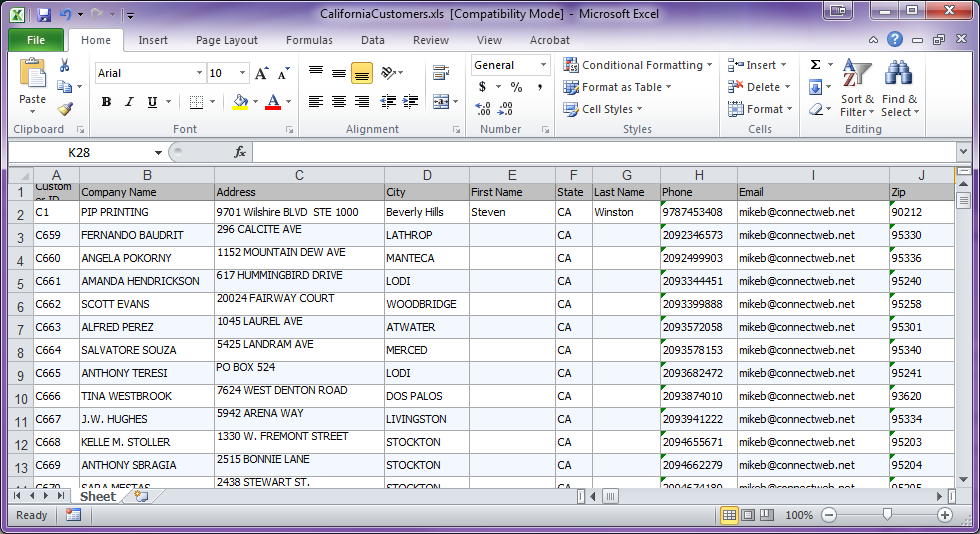Screen dimensions: 980x534
Task: Decrease font size with Shrink Font icon
Action: pyautogui.click(x=283, y=73)
